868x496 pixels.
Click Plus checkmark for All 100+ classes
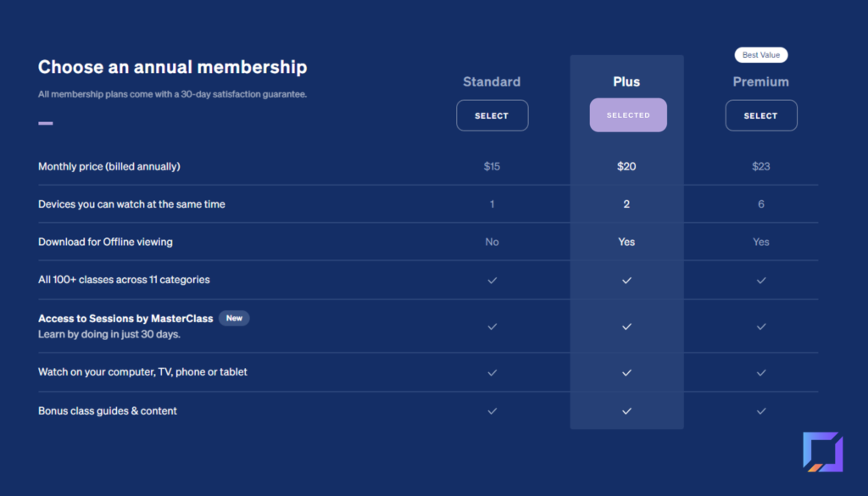click(626, 280)
